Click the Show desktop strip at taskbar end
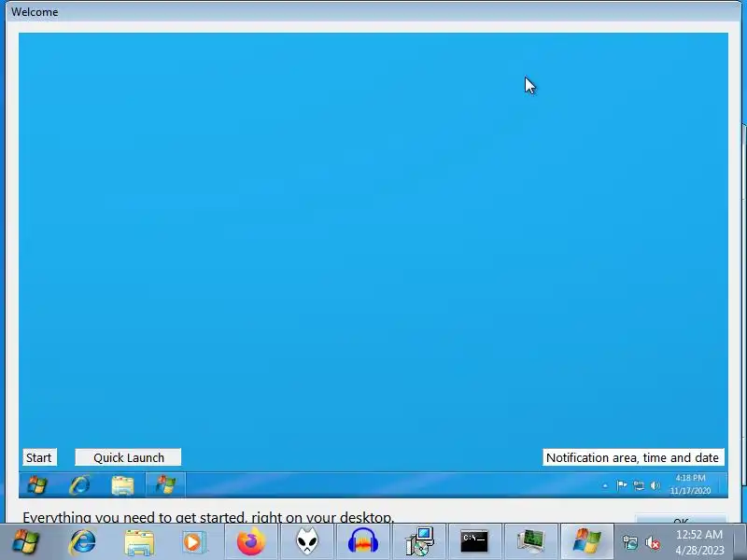 740,542
